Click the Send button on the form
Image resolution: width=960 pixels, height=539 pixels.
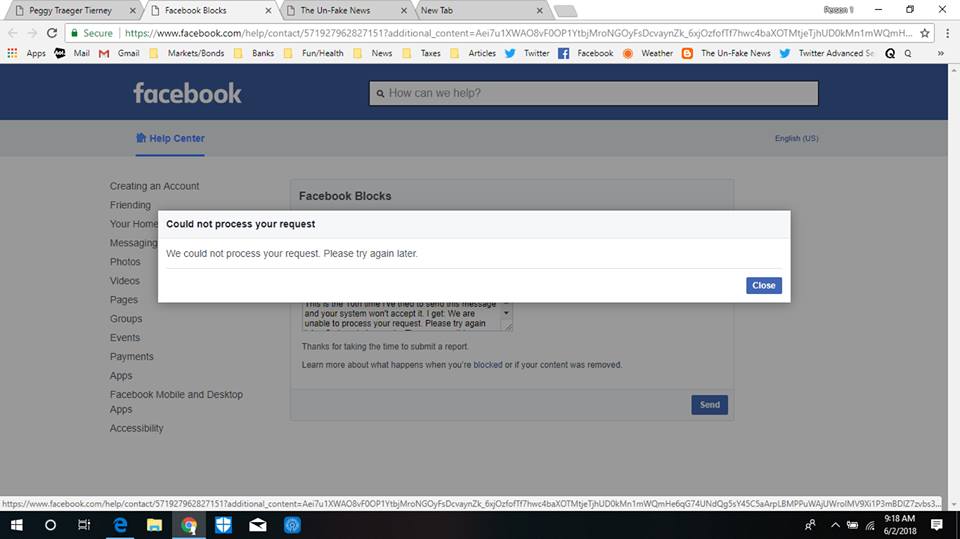(710, 405)
